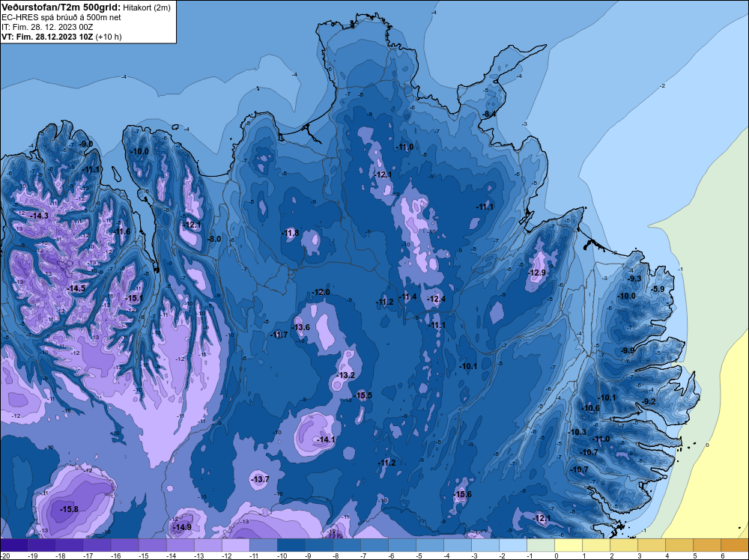Select the -13.6 temperature reading

click(x=301, y=327)
